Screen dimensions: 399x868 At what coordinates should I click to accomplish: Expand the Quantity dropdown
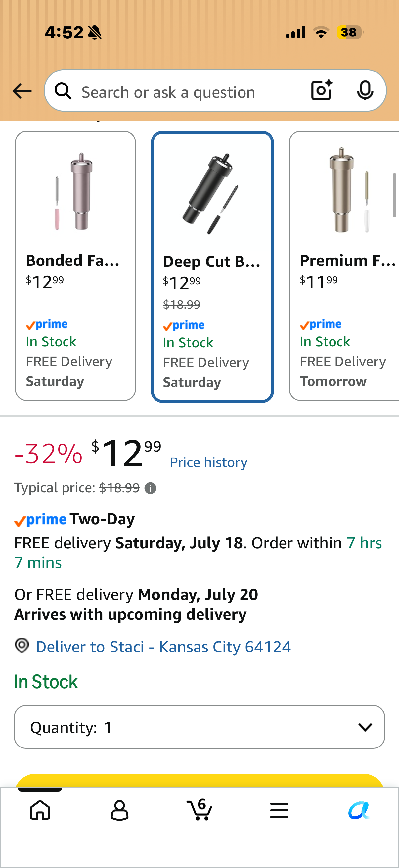pyautogui.click(x=199, y=727)
